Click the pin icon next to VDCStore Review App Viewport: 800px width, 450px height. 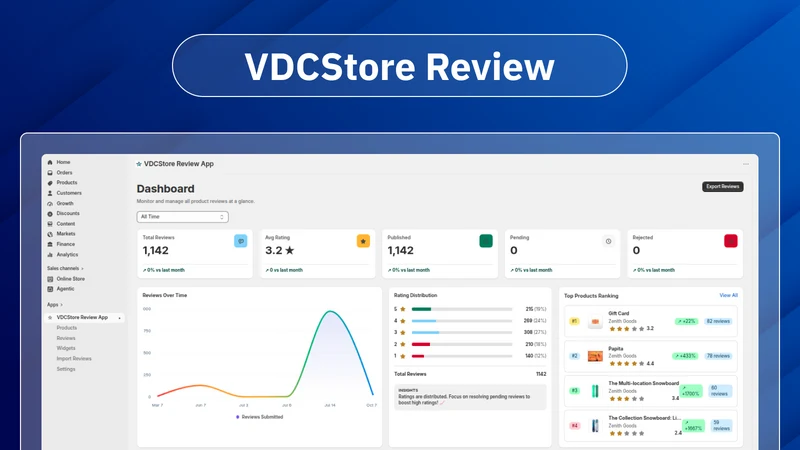120,318
